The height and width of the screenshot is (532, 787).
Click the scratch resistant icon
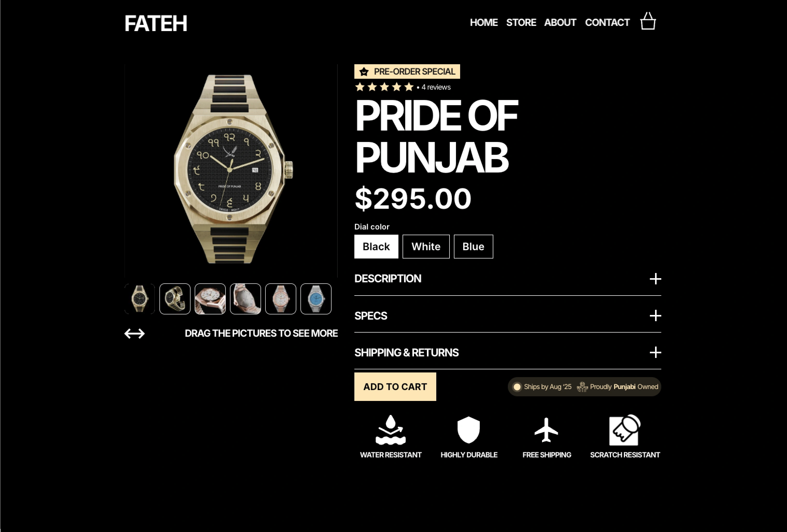(x=625, y=429)
